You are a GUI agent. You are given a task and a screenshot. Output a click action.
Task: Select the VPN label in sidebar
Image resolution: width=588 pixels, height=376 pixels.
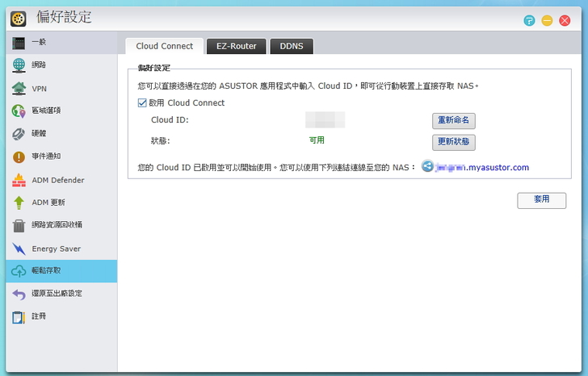pyautogui.click(x=40, y=89)
